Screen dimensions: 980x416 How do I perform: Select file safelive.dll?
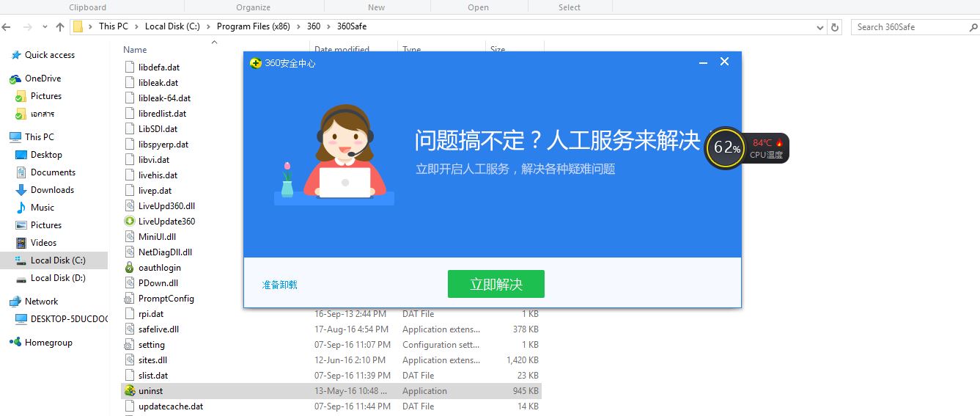(x=158, y=329)
